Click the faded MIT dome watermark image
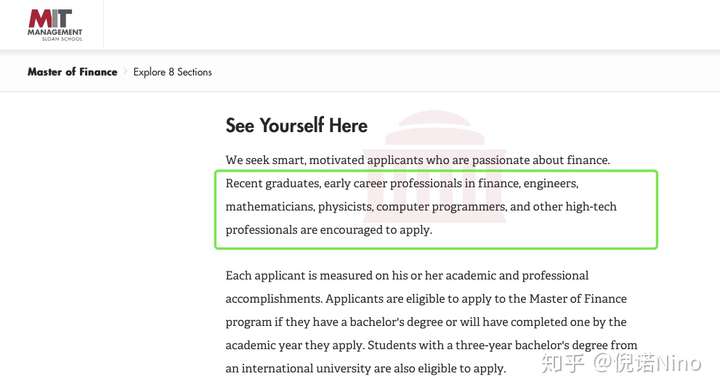Image resolution: width=720 pixels, height=392 pixels. coord(435,166)
